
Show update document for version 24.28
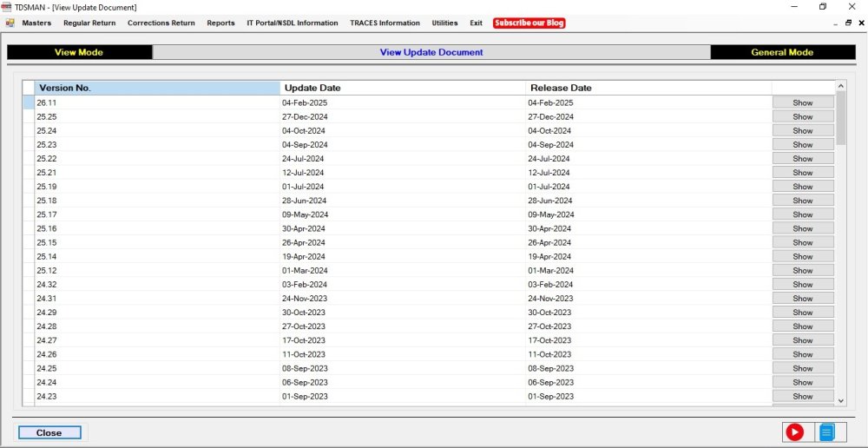[803, 326]
